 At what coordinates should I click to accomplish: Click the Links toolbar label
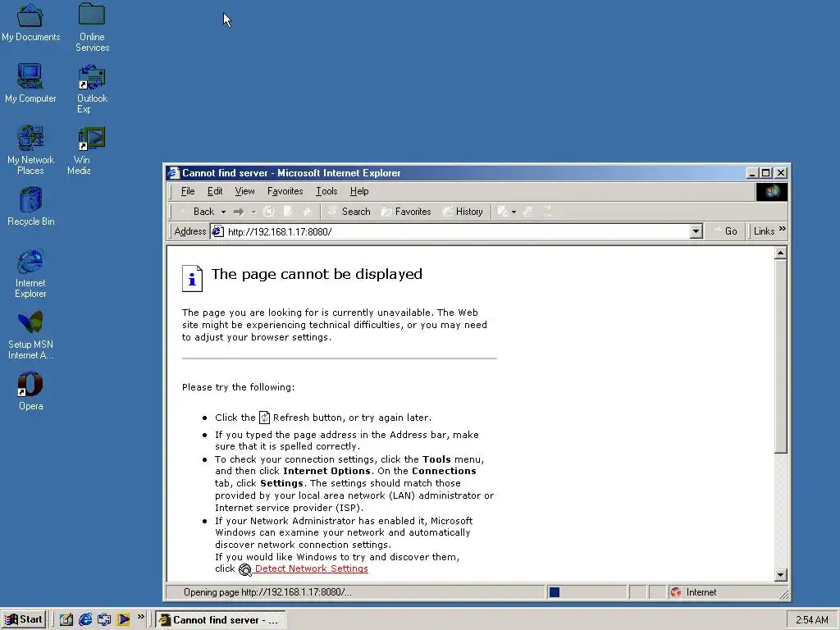[x=764, y=231]
